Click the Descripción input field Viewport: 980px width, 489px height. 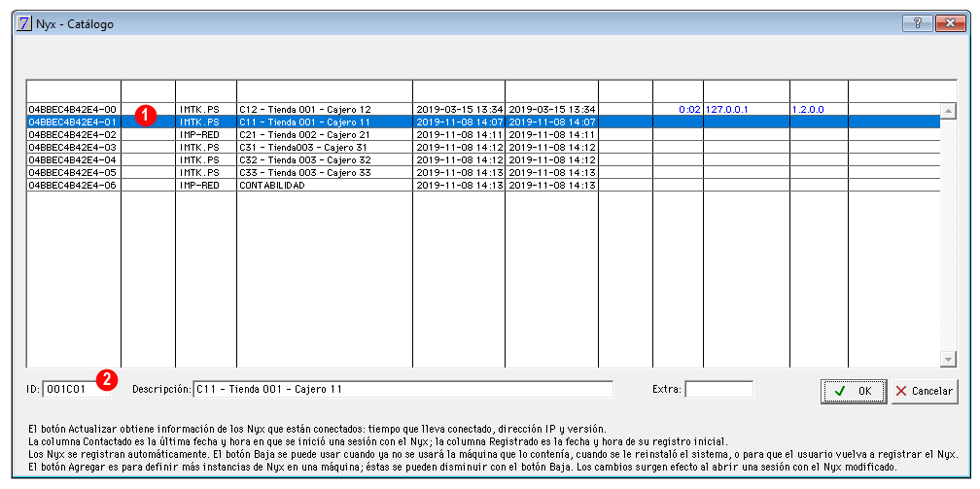point(403,390)
